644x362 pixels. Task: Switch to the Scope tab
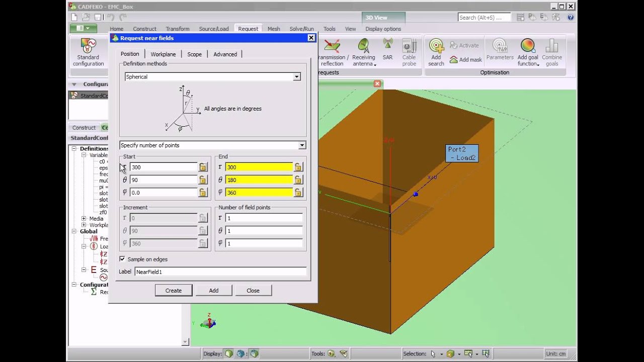point(194,54)
